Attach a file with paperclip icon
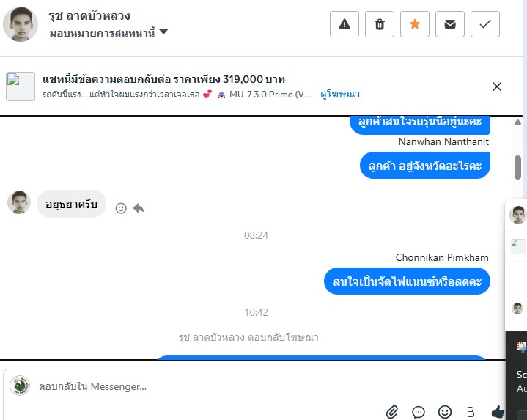 (x=392, y=412)
